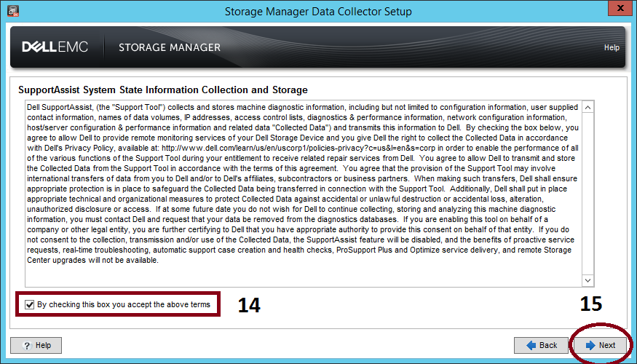
Task: Go back using the Back button
Action: click(540, 345)
